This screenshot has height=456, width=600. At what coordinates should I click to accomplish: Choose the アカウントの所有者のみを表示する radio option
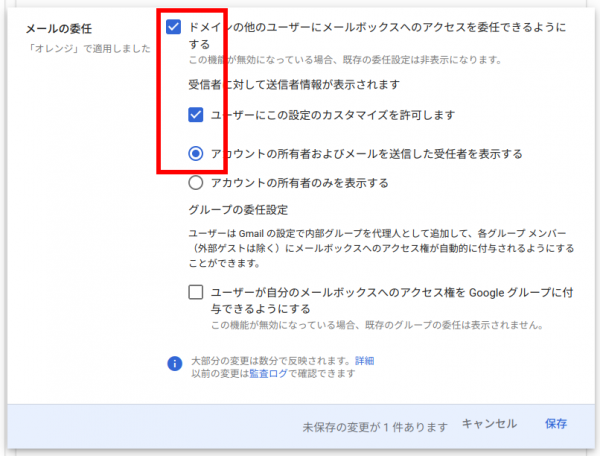(196, 183)
